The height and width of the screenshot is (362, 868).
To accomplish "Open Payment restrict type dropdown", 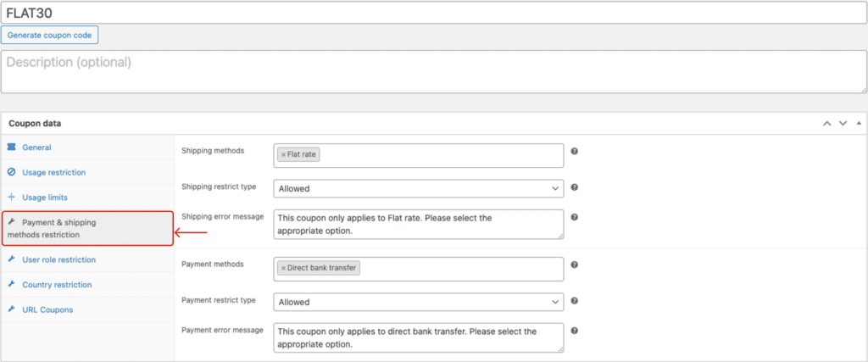I will click(x=418, y=302).
